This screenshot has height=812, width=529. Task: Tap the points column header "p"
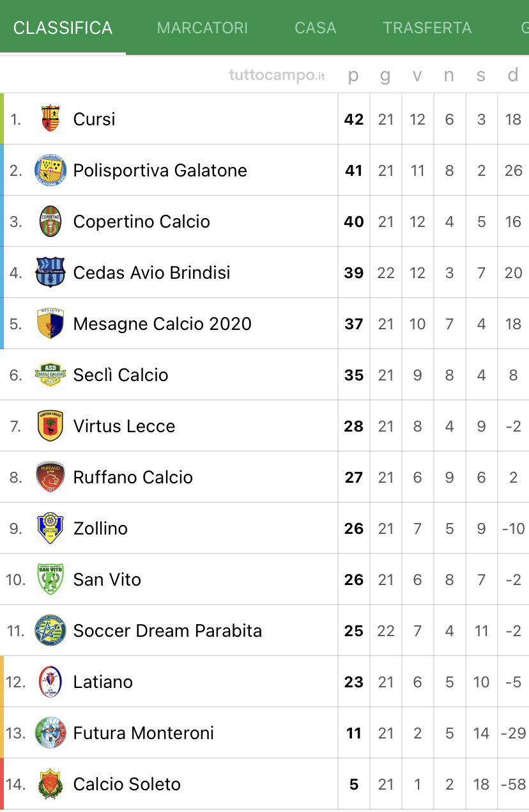tap(353, 76)
